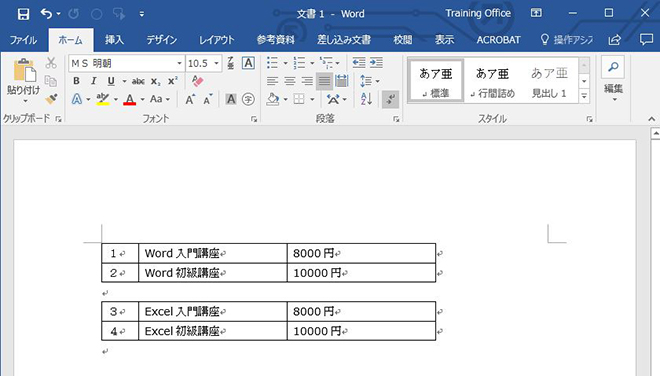Align text to the left
The width and height of the screenshot is (660, 376).
(272, 81)
